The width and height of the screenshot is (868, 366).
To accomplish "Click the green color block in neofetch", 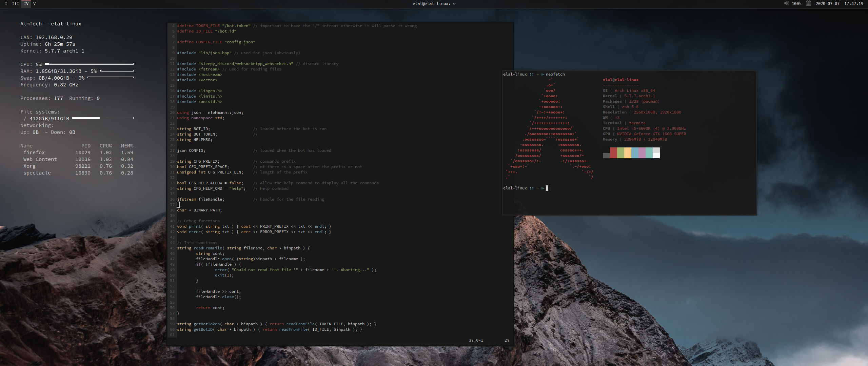I will 620,153.
